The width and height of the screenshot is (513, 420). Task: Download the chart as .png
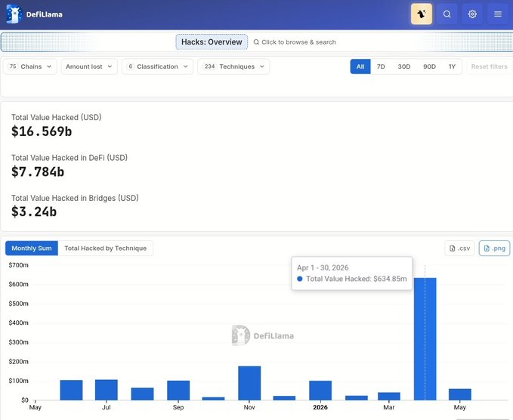coord(494,249)
